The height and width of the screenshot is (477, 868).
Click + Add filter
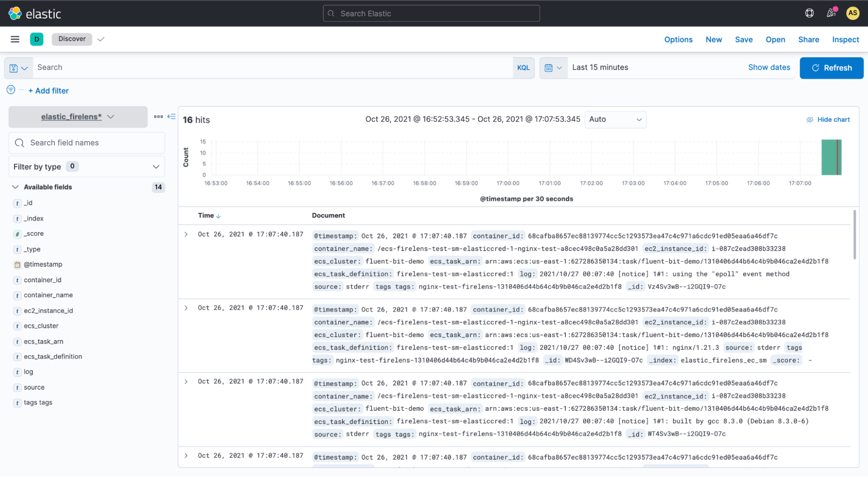click(48, 91)
